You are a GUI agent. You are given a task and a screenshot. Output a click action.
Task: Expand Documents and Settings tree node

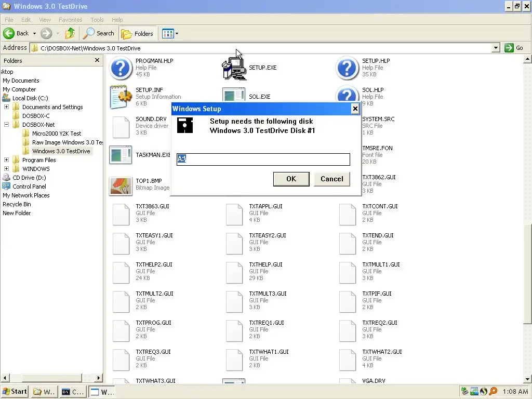[x=6, y=107]
